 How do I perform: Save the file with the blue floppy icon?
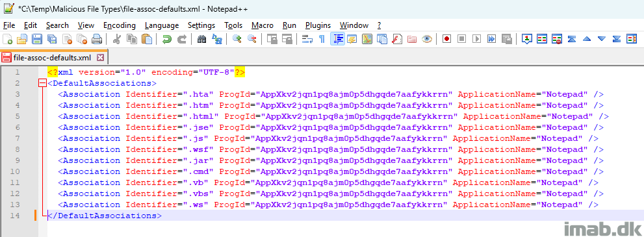click(37, 39)
